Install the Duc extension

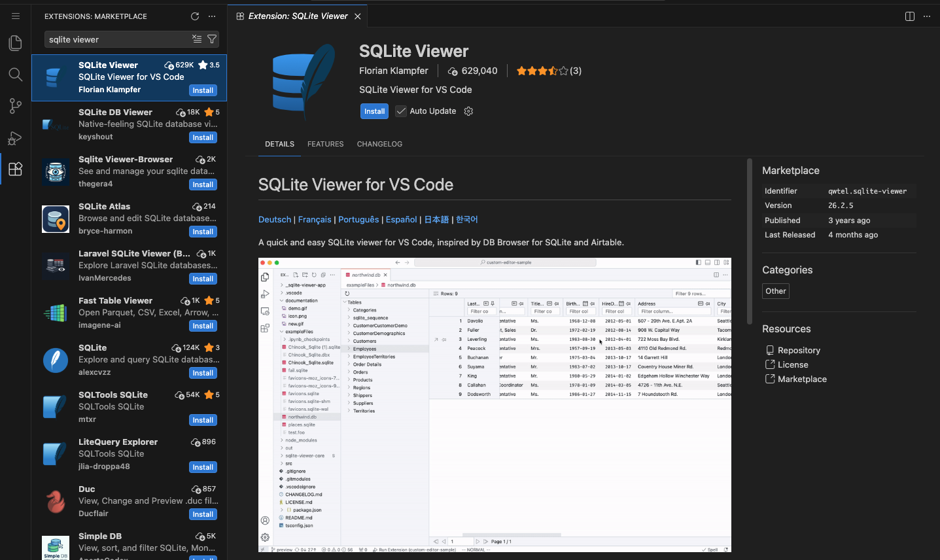point(203,514)
